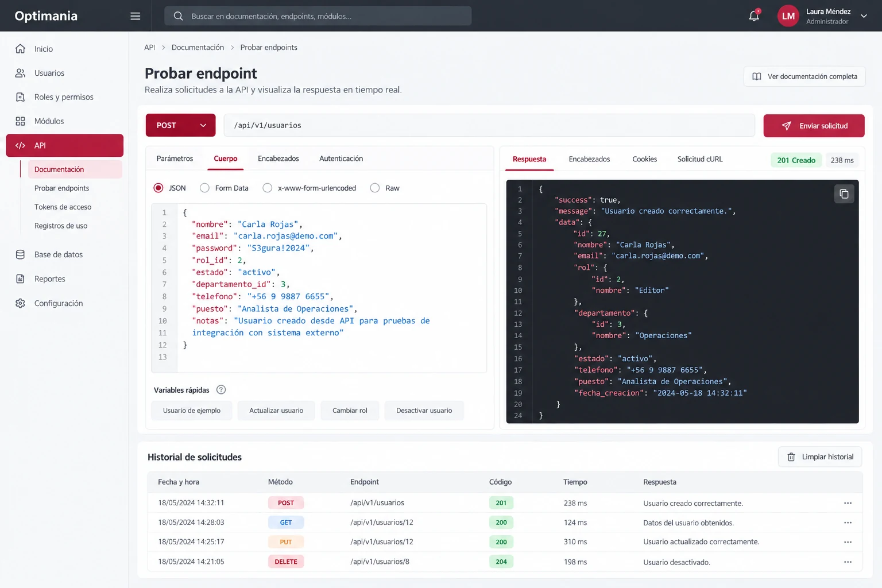Open options for the POST history row
The image size is (882, 588).
point(848,503)
